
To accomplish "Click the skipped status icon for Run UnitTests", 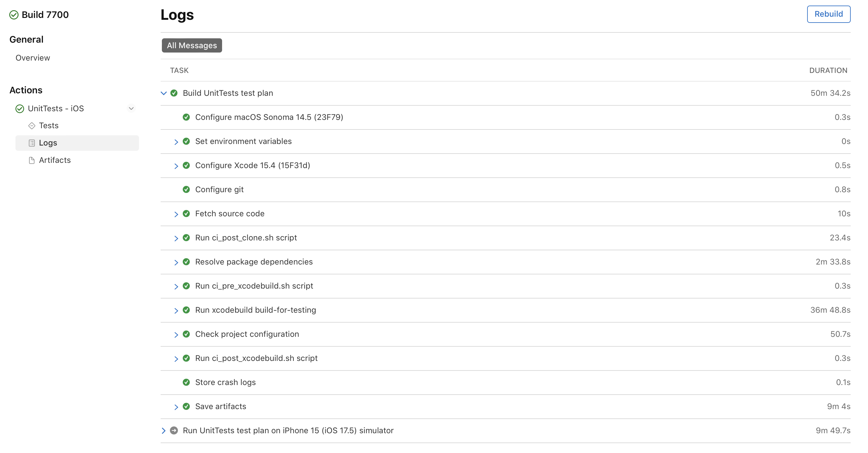I will tap(174, 430).
